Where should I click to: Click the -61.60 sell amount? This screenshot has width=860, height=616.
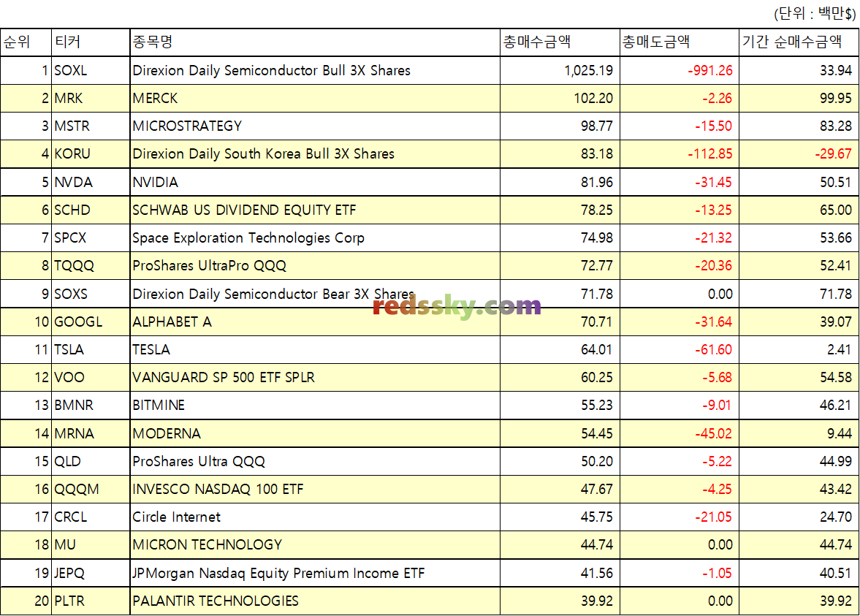(x=713, y=349)
